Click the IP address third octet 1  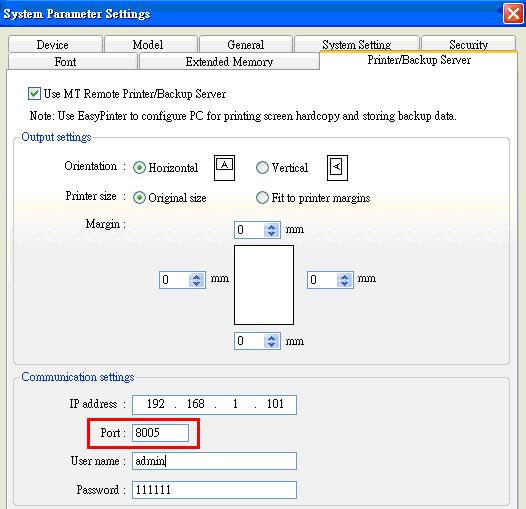coord(235,404)
